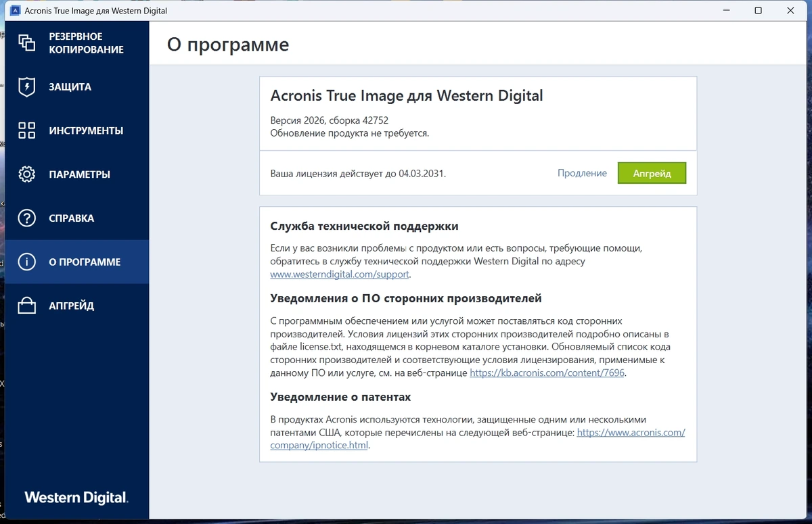Click the Продление link
The image size is (812, 524).
point(582,173)
